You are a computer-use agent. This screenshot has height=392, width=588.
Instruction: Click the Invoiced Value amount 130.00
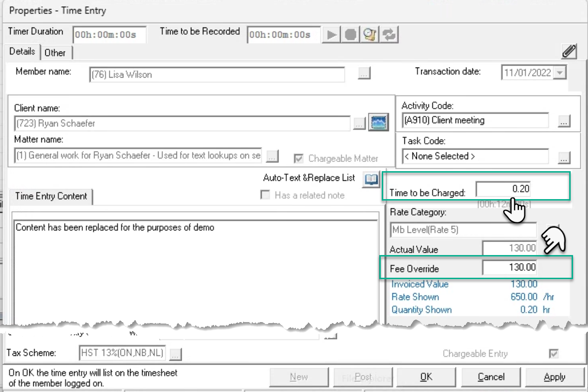click(524, 284)
